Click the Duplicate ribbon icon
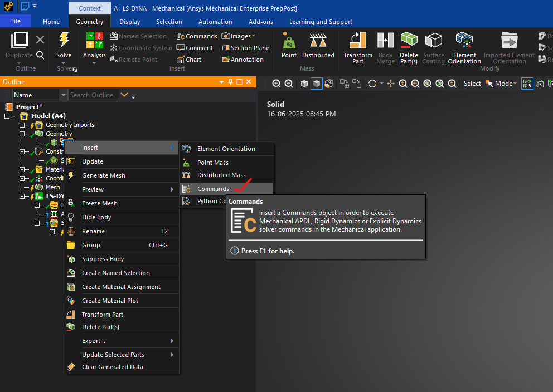Image resolution: width=553 pixels, height=392 pixels. point(20,40)
